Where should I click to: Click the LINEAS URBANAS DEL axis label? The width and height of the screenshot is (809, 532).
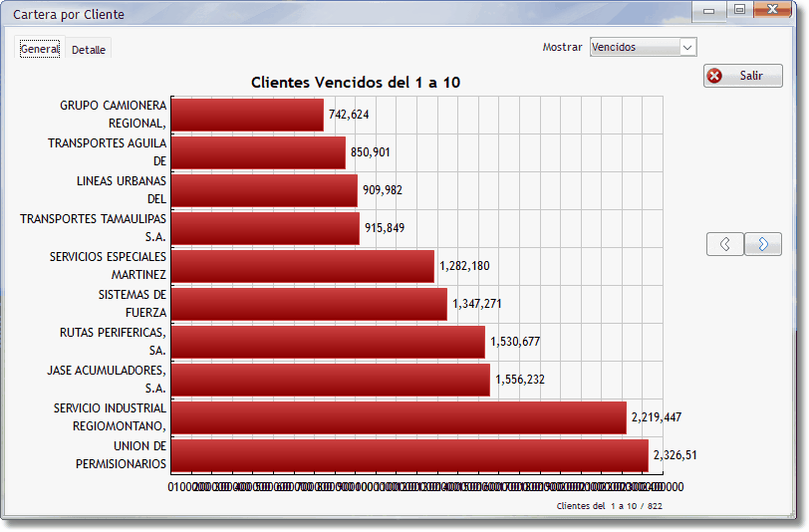[x=122, y=190]
